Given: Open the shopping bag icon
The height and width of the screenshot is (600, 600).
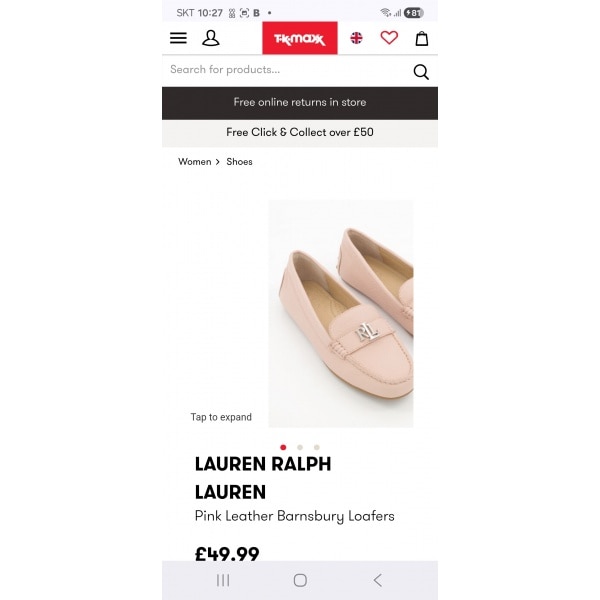Looking at the screenshot, I should coord(422,38).
